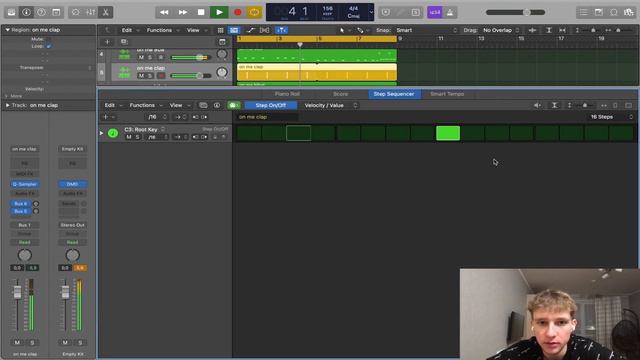Toggle the Loop checkbox in Region inspector

[49, 46]
